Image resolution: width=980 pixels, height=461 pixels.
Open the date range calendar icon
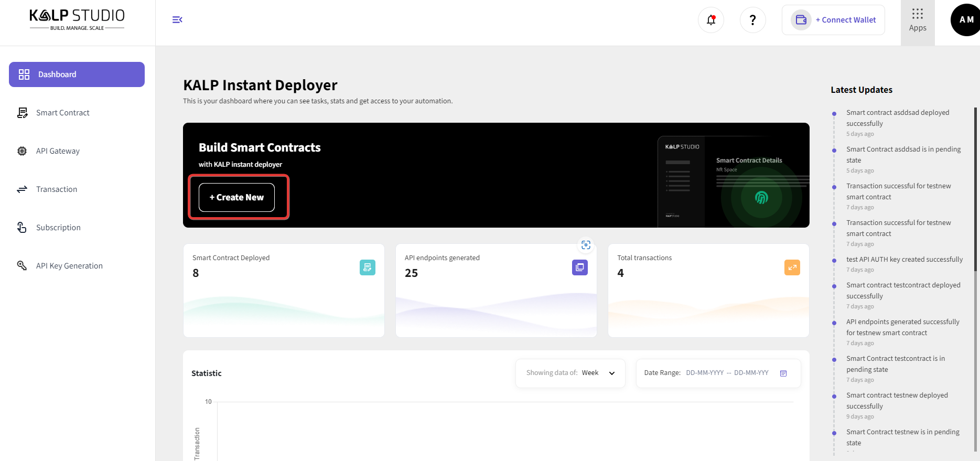(783, 373)
